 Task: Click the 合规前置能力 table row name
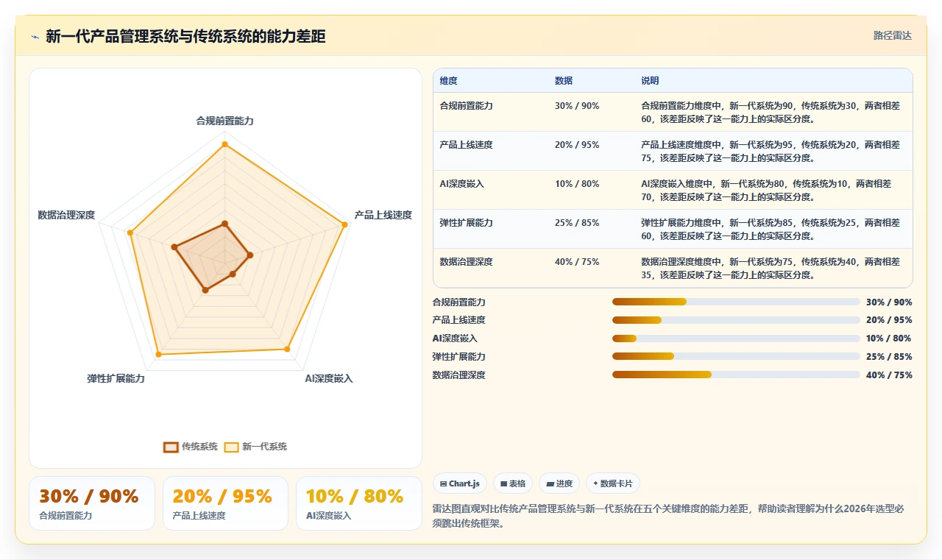click(x=466, y=106)
